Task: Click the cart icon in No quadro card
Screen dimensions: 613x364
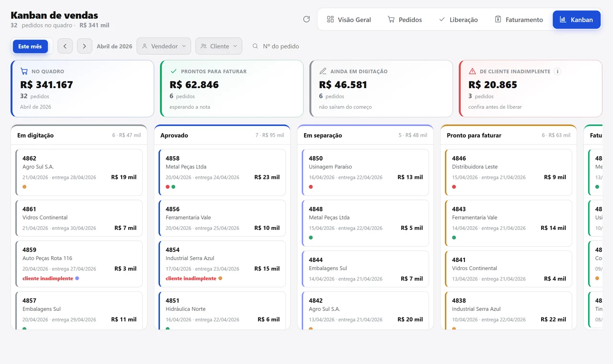Action: pyautogui.click(x=24, y=71)
